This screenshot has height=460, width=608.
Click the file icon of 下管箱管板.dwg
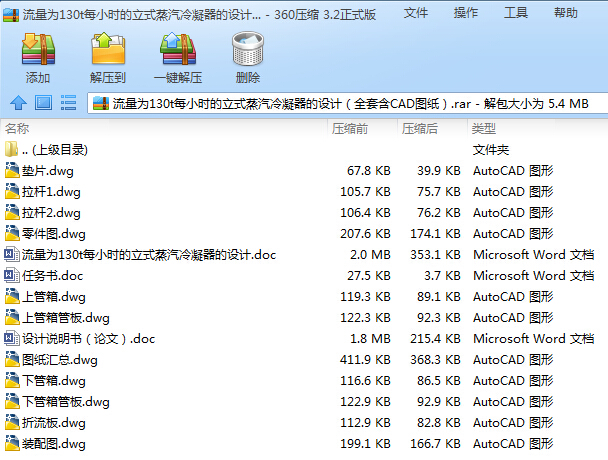[x=12, y=401]
